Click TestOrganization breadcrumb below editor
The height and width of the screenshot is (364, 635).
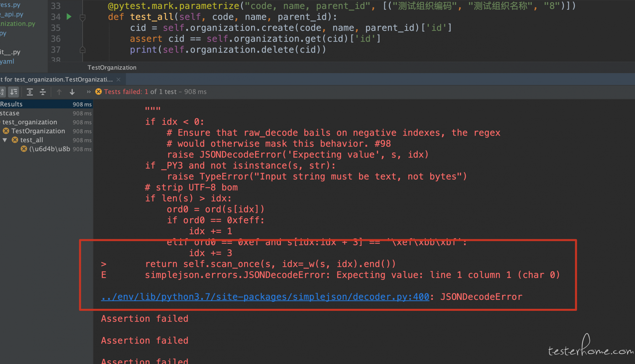coord(112,67)
